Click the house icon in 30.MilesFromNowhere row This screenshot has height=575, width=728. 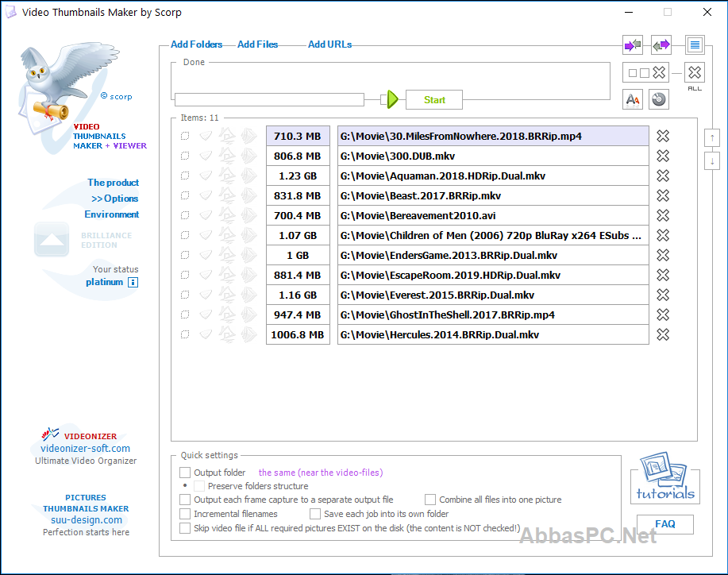pos(227,136)
